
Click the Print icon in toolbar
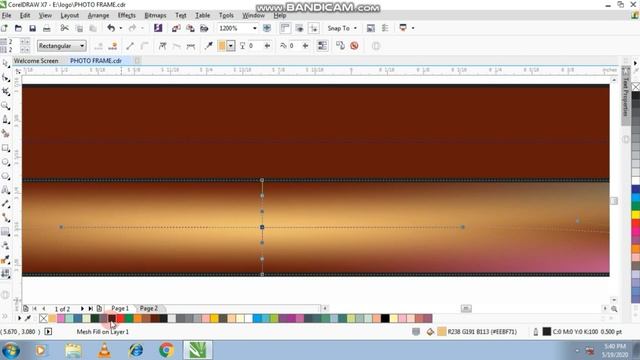(x=47, y=28)
